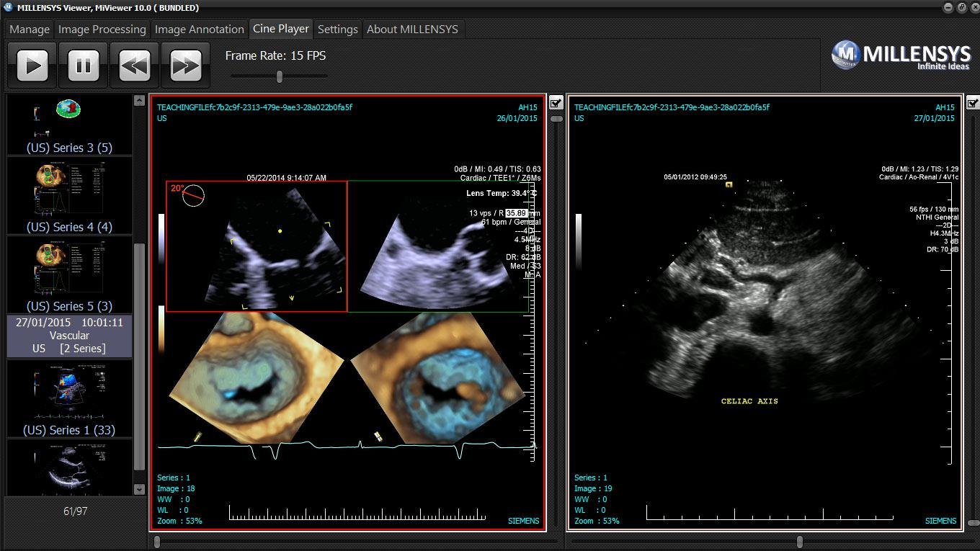Select the Series 4 (4) thumbnail
Screen dimensions: 980x551
point(69,194)
